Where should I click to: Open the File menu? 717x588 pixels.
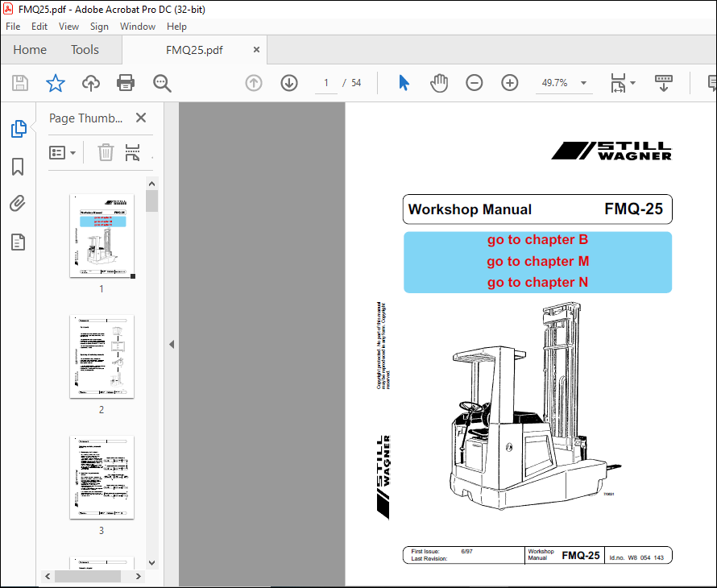click(13, 27)
